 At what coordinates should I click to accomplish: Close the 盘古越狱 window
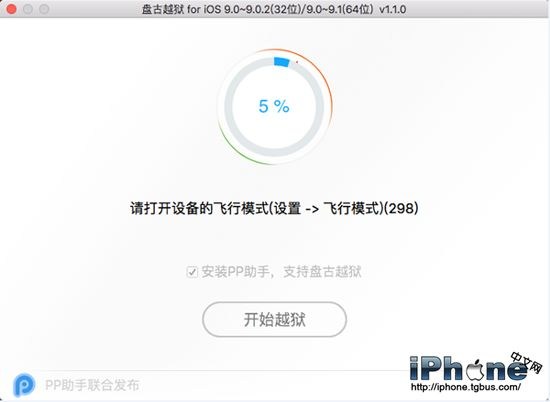click(x=11, y=9)
